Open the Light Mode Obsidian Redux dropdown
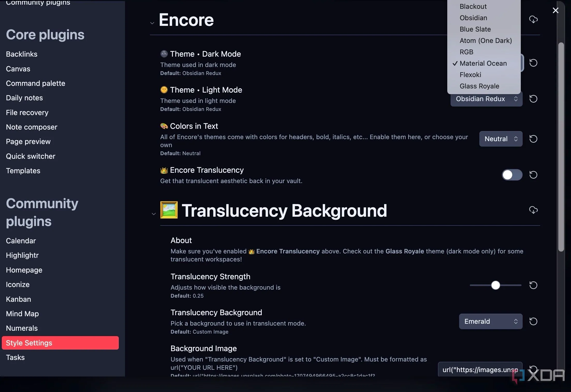This screenshot has width=571, height=392. click(486, 99)
